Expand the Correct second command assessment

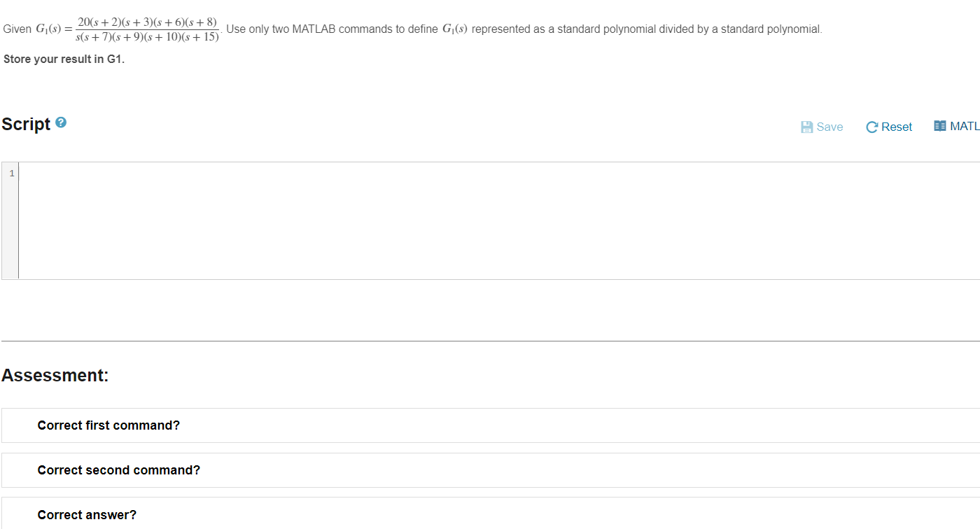(118, 470)
